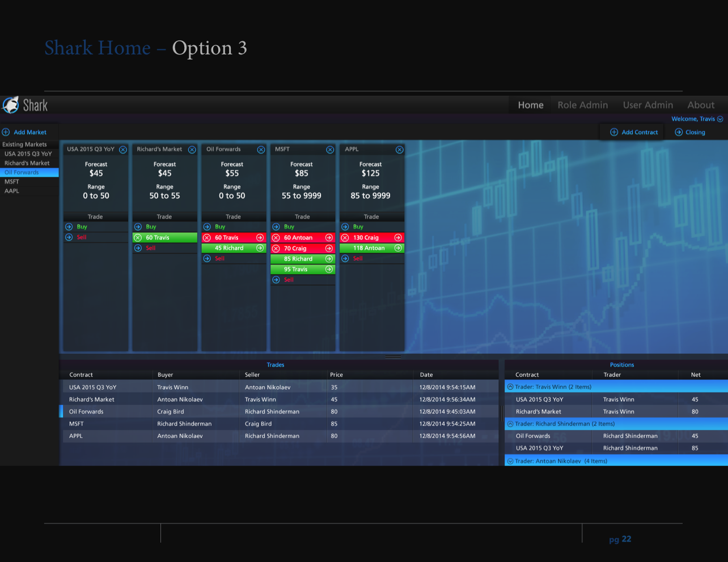728x562 pixels.
Task: Click arrow on the 95 Travis order
Action: pos(329,270)
